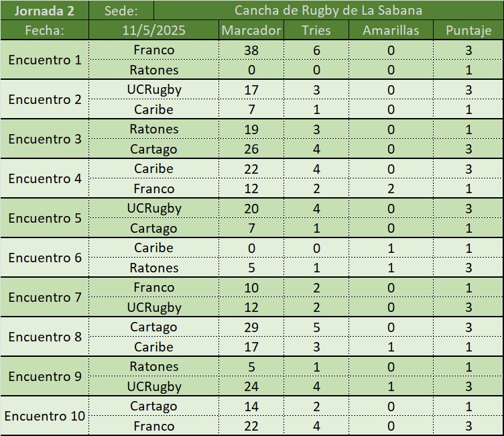Select Franco's yellow cards cell showing 2
504x436 pixels.
tap(391, 188)
